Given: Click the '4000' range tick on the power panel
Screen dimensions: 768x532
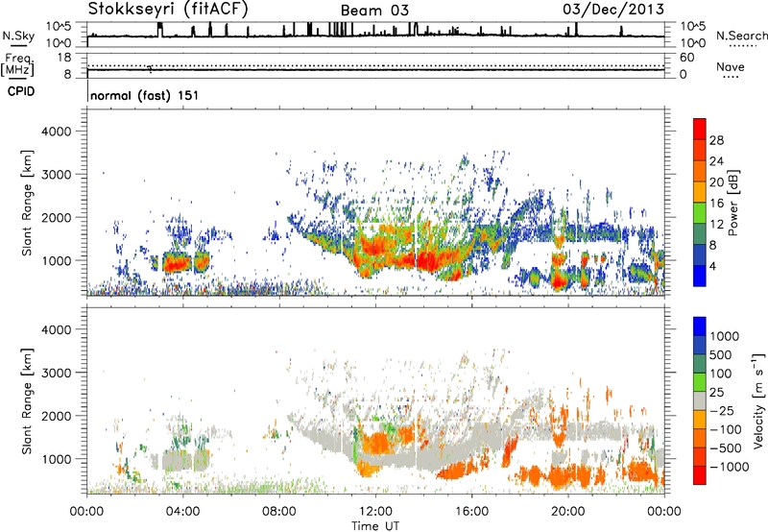Looking at the screenshot, I should click(57, 132).
